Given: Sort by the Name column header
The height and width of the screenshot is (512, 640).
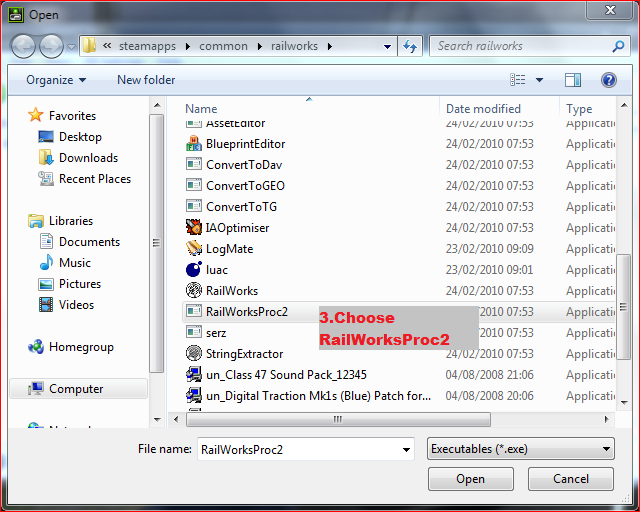Looking at the screenshot, I should [201, 109].
